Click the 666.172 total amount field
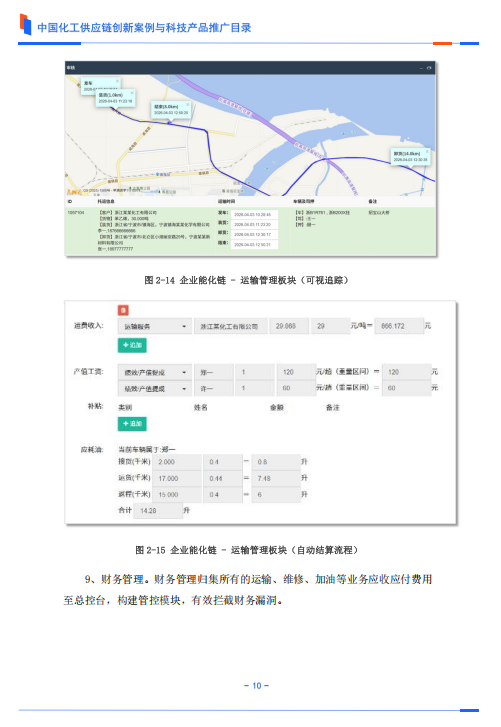The image size is (501, 727). pyautogui.click(x=399, y=326)
